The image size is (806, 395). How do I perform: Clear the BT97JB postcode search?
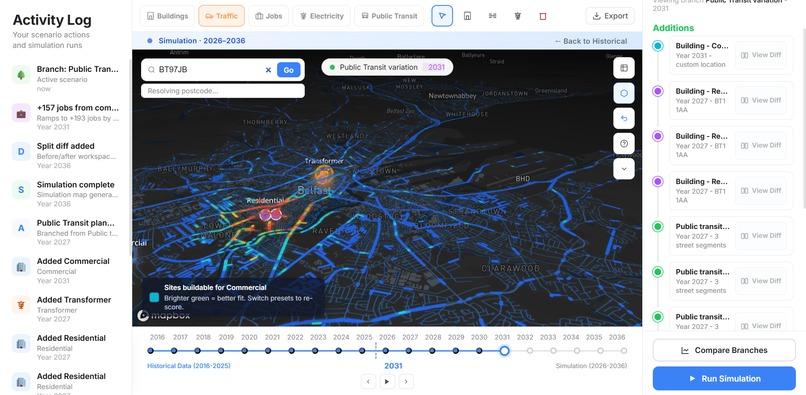tap(268, 70)
